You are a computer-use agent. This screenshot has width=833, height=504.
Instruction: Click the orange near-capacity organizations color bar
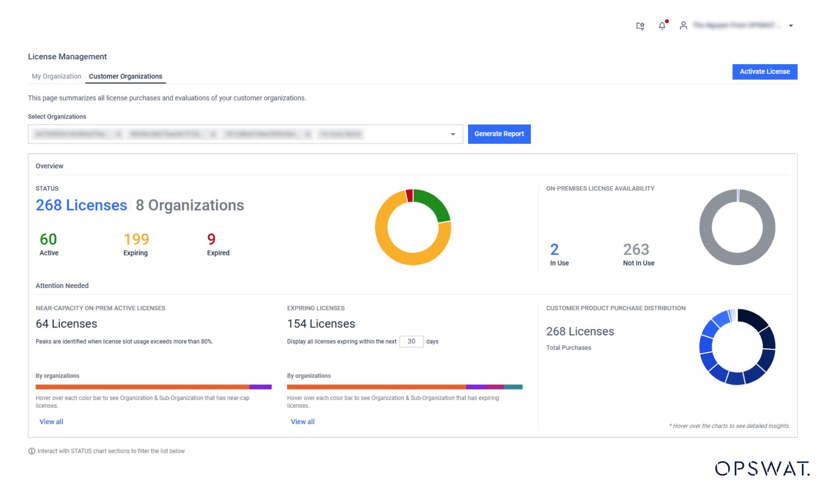click(141, 386)
